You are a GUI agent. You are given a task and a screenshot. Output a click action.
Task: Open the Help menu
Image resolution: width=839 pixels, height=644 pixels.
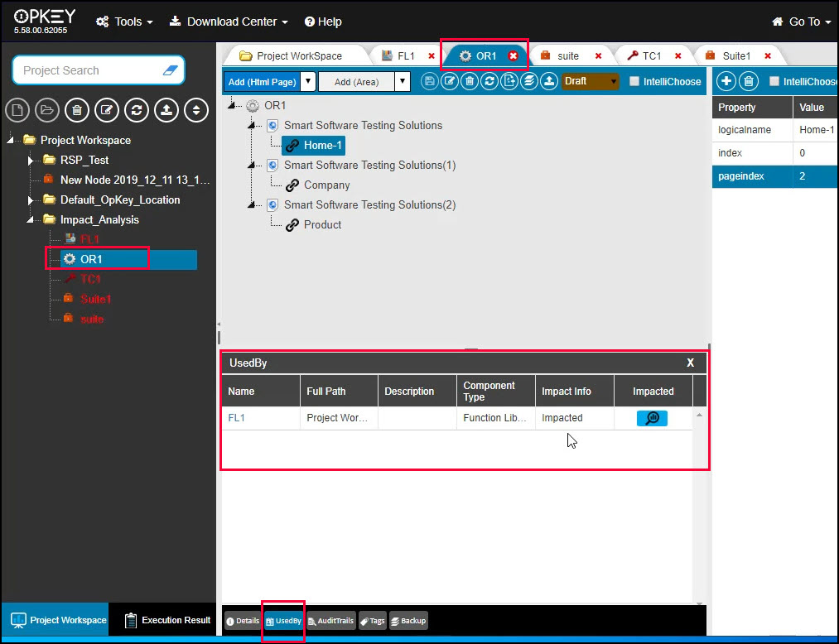click(323, 22)
